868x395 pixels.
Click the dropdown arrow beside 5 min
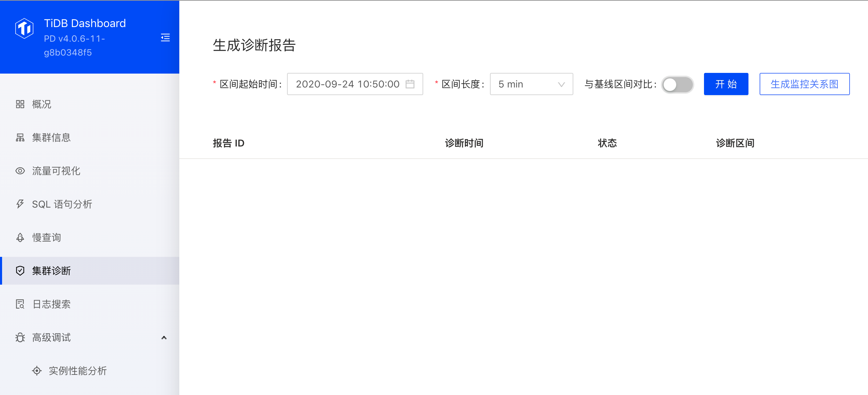[x=561, y=84]
